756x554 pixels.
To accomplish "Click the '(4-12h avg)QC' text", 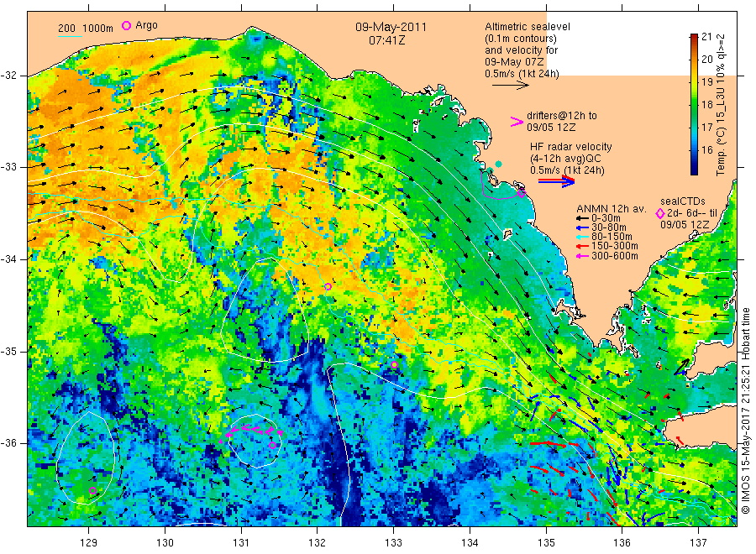I will [x=565, y=159].
